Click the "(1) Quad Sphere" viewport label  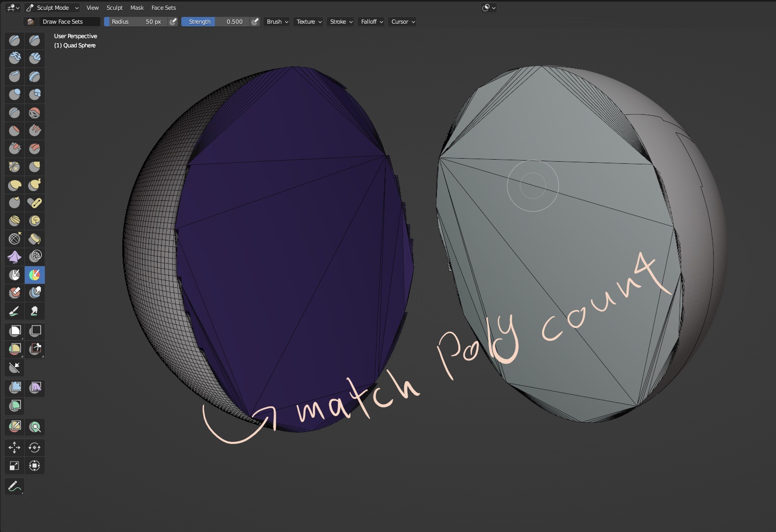(75, 45)
